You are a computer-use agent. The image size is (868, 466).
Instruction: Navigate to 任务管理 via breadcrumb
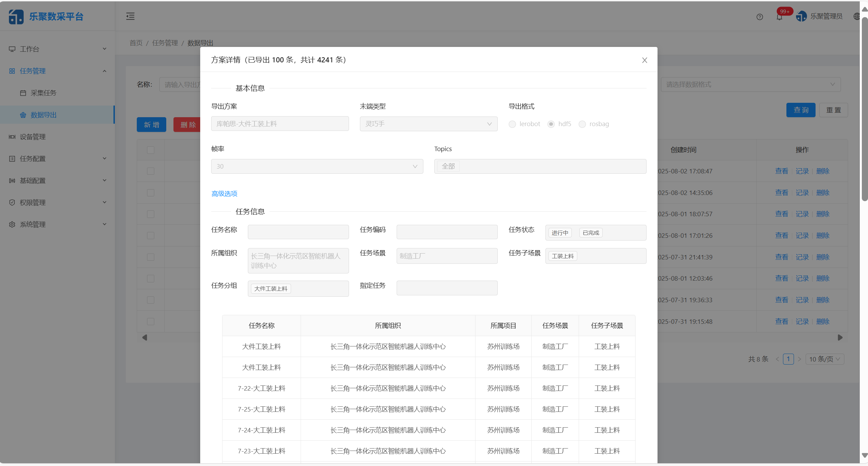[165, 42]
